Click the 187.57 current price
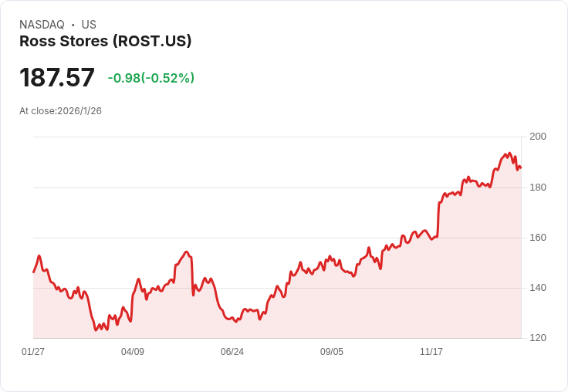Viewport: 568px width, 392px height. [x=57, y=77]
